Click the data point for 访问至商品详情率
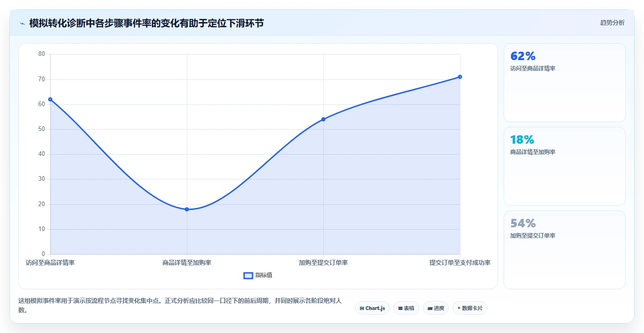This screenshot has width=644, height=333. click(50, 99)
